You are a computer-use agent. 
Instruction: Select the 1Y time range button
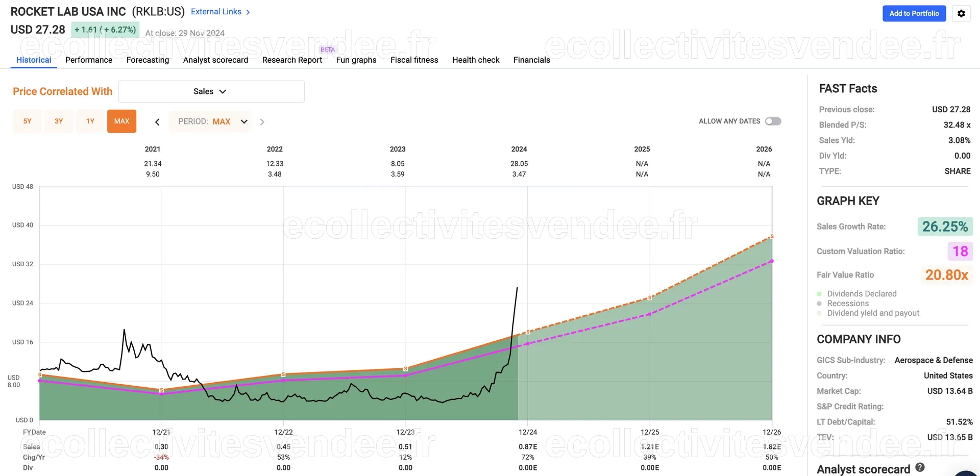coord(90,121)
